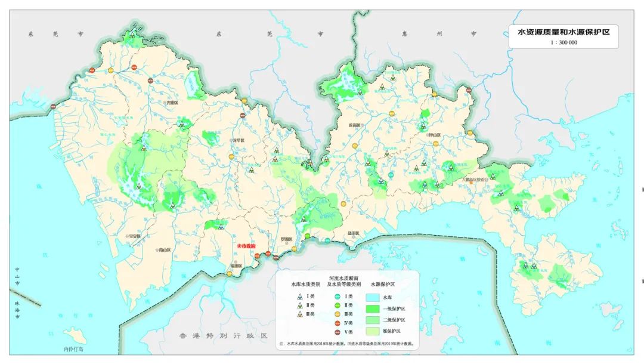Click the 福田区 district label

[x=236, y=266]
